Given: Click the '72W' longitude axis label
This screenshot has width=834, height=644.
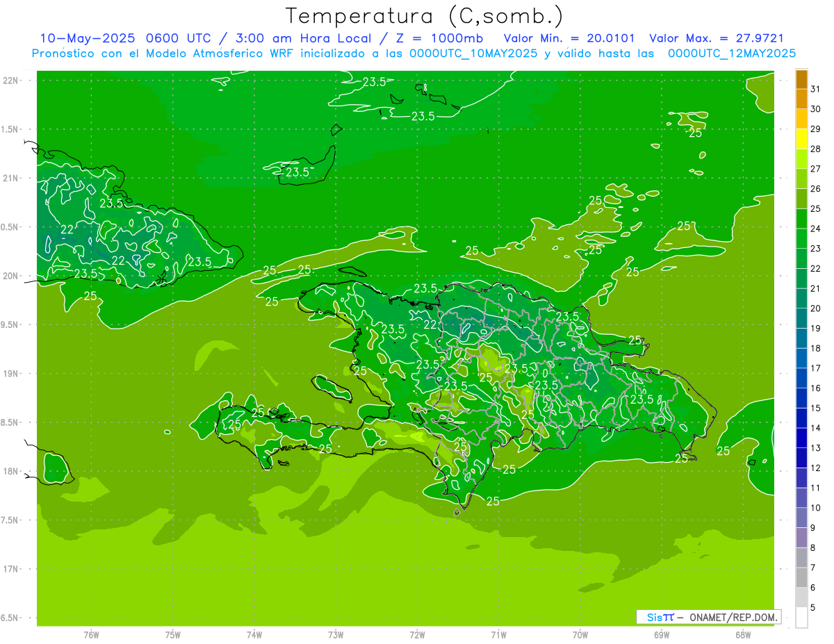Looking at the screenshot, I should [x=417, y=635].
